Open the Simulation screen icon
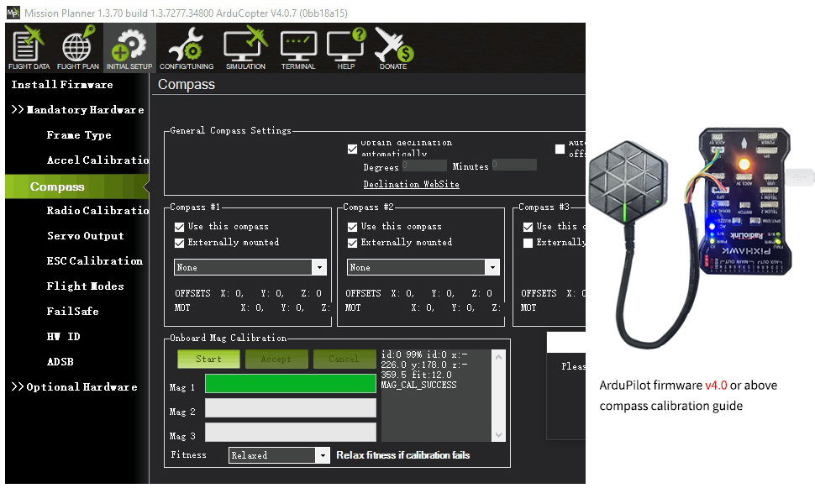 click(x=245, y=48)
